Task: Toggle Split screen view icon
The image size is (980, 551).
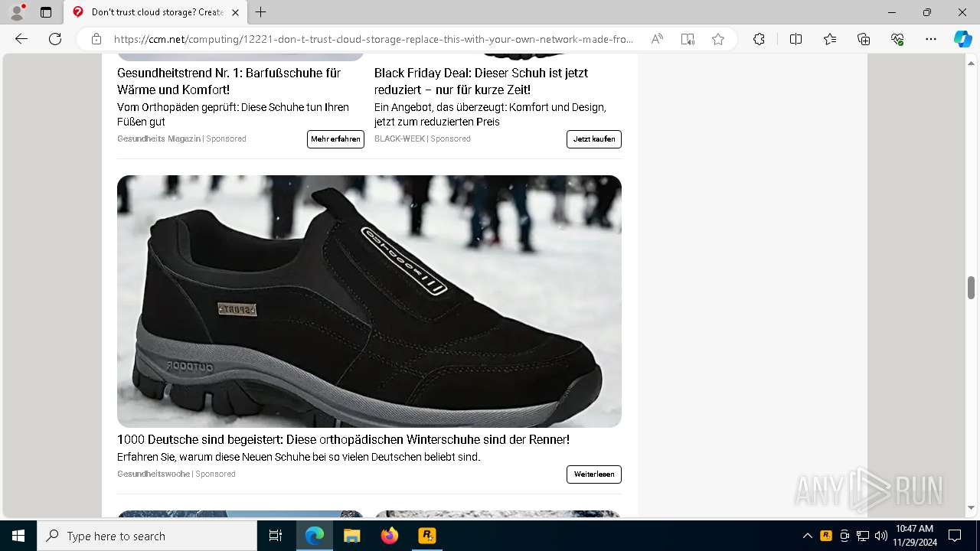Action: (795, 39)
